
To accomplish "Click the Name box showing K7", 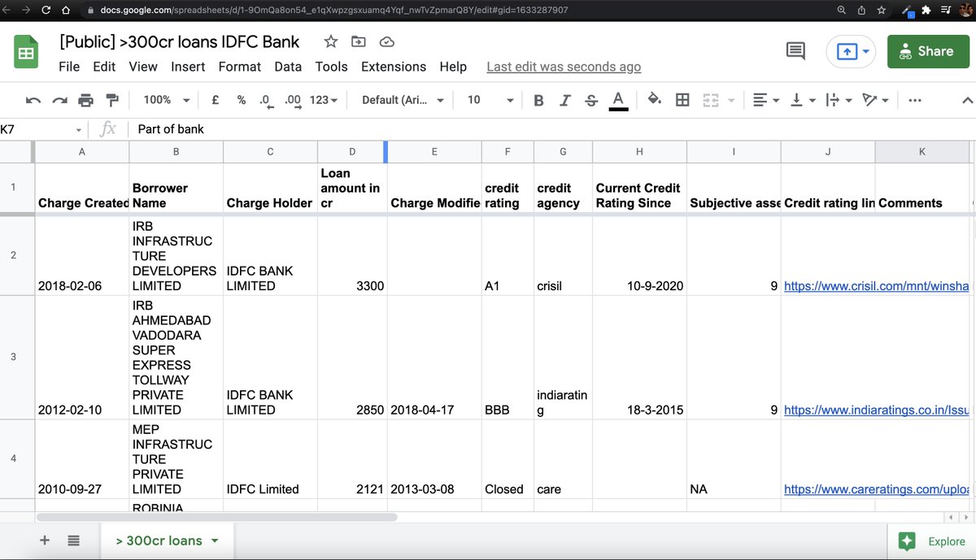I will pos(42,129).
